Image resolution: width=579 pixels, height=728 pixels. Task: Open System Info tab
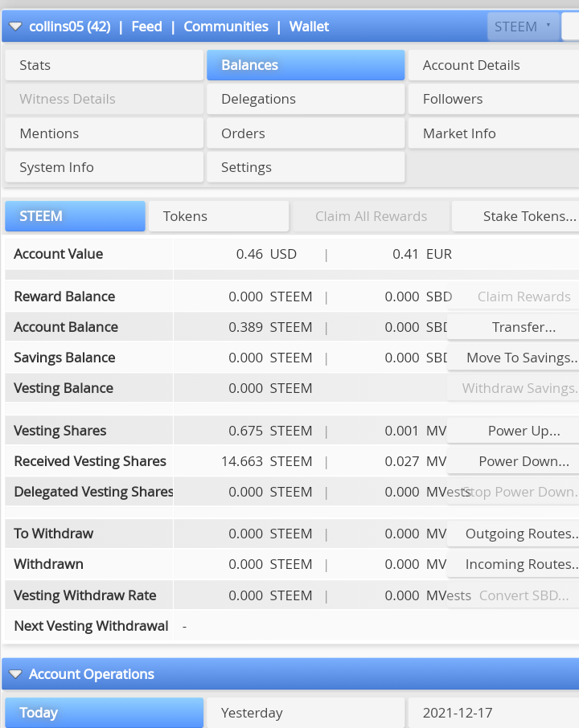(x=104, y=167)
